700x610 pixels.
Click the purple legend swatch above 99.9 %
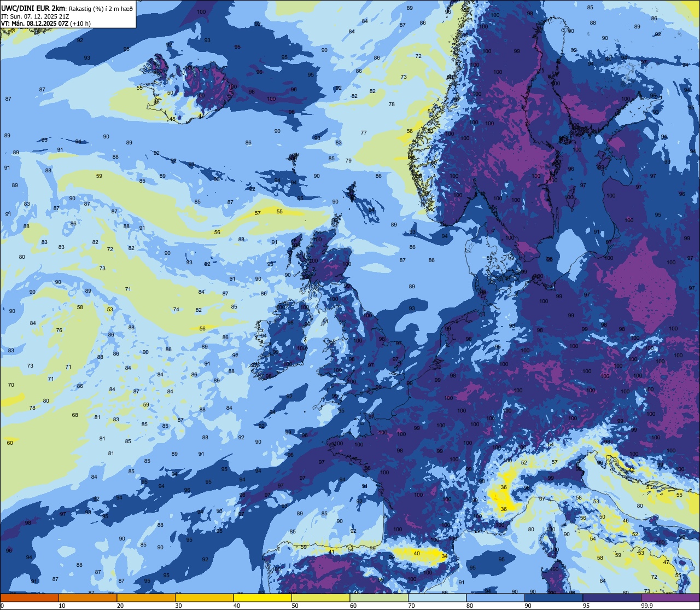pyautogui.click(x=670, y=597)
